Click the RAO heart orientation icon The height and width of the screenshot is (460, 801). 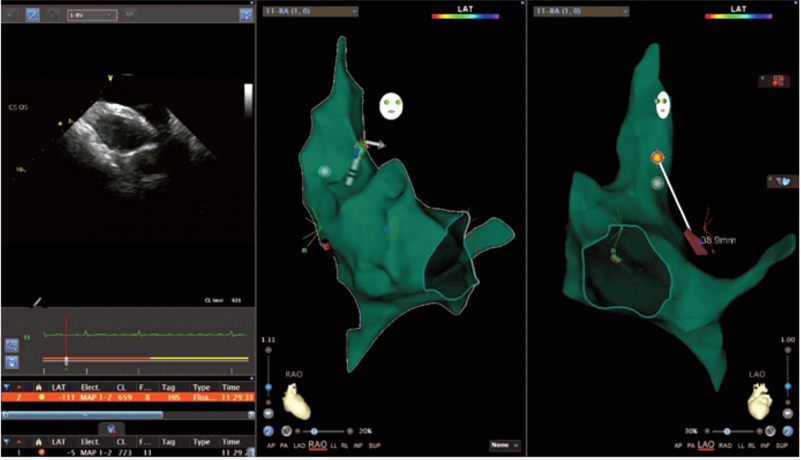(296, 401)
